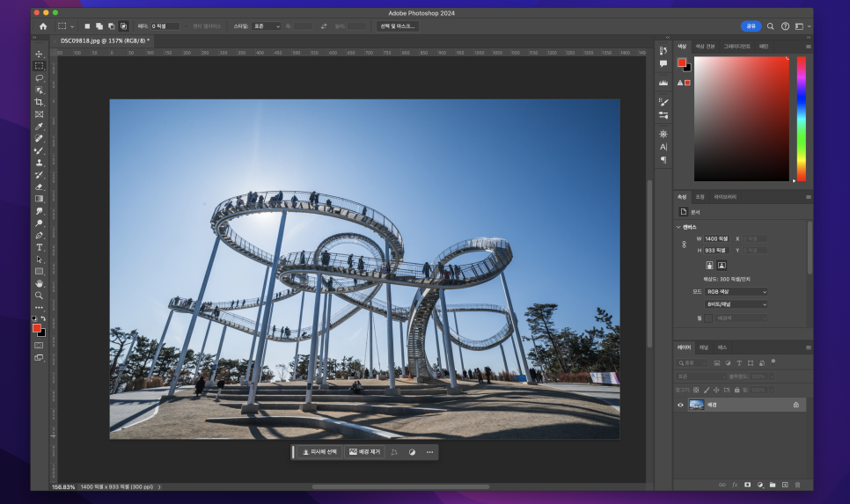
Task: Open marquee tool preset picker arrow
Action: 72,26
